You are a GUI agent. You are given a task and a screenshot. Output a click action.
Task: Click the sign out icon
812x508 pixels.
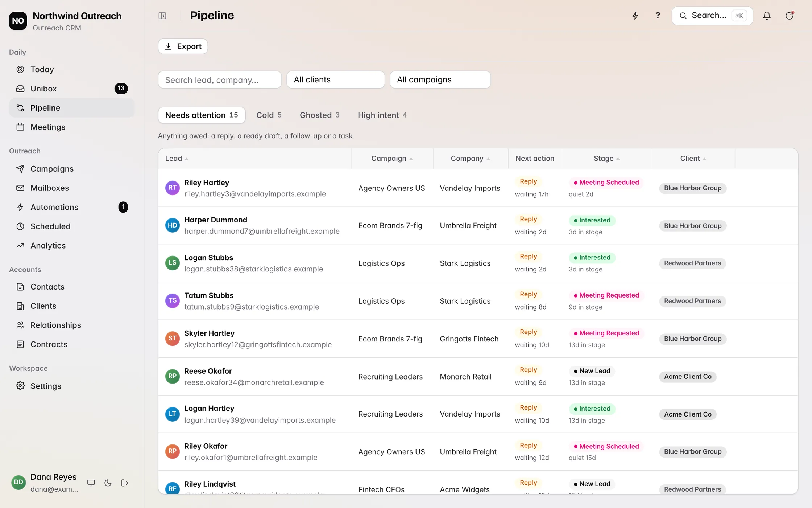point(125,483)
